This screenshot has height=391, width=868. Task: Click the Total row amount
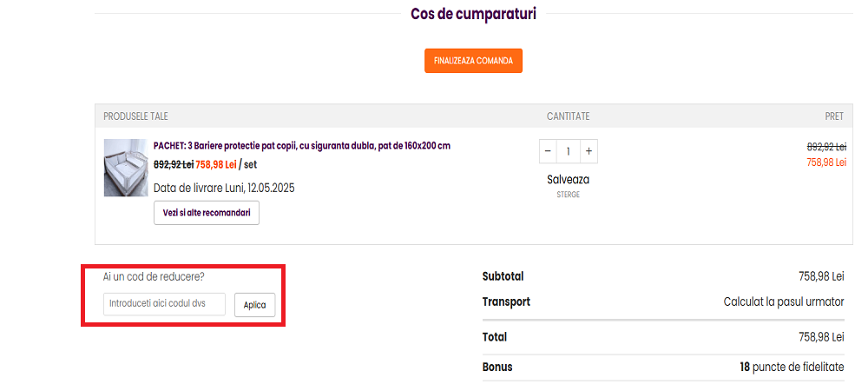pyautogui.click(x=821, y=337)
